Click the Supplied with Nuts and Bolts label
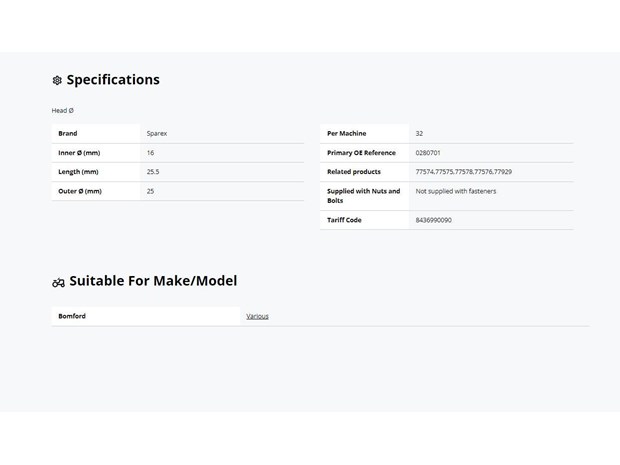The height and width of the screenshot is (465, 620). coord(364,196)
